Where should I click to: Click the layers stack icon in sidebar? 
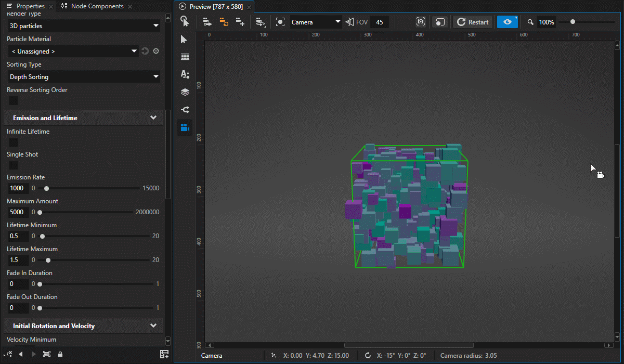pos(185,92)
